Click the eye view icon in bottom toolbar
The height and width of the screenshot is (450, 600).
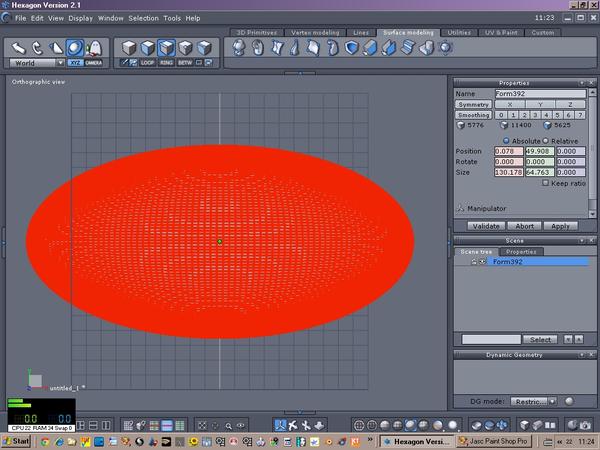click(x=241, y=426)
